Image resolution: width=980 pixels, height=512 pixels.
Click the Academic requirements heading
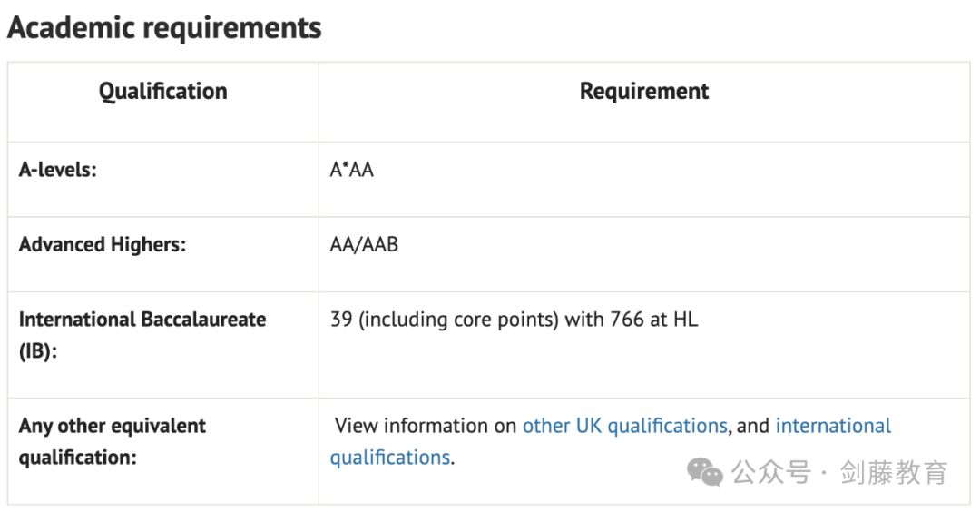pyautogui.click(x=164, y=28)
